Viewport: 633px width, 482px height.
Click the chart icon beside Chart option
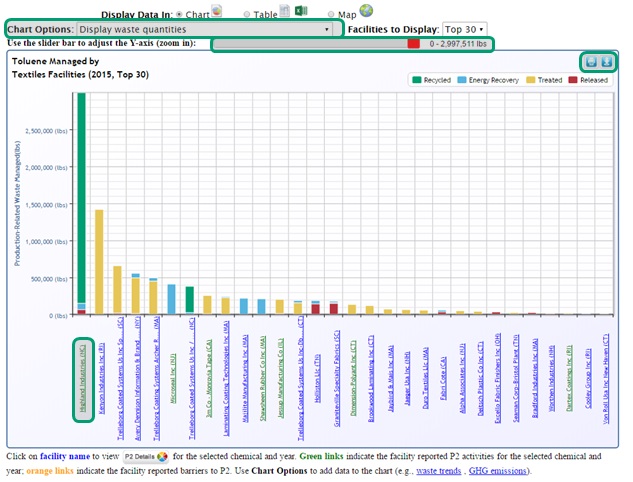pyautogui.click(x=217, y=11)
